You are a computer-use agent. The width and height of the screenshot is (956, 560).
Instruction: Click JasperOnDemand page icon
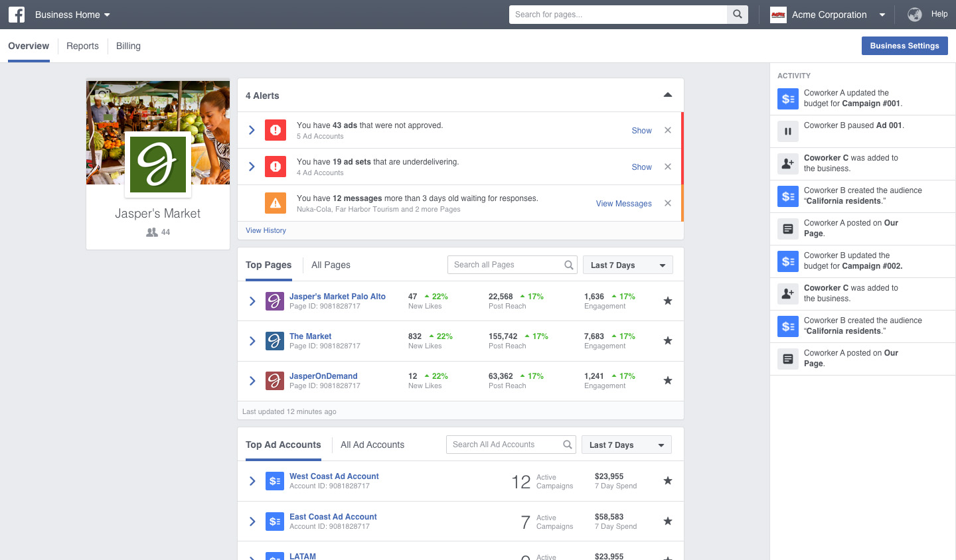click(x=275, y=381)
